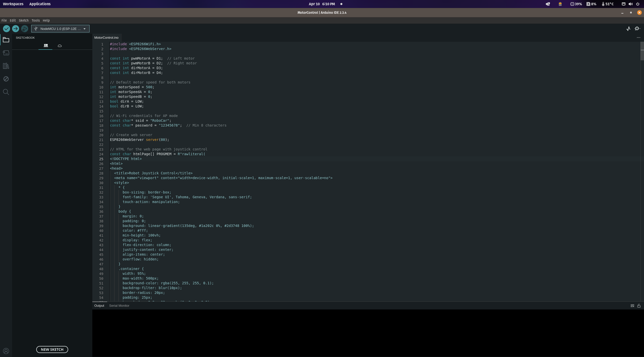
Task: Click the date and time clock
Action: (322, 4)
